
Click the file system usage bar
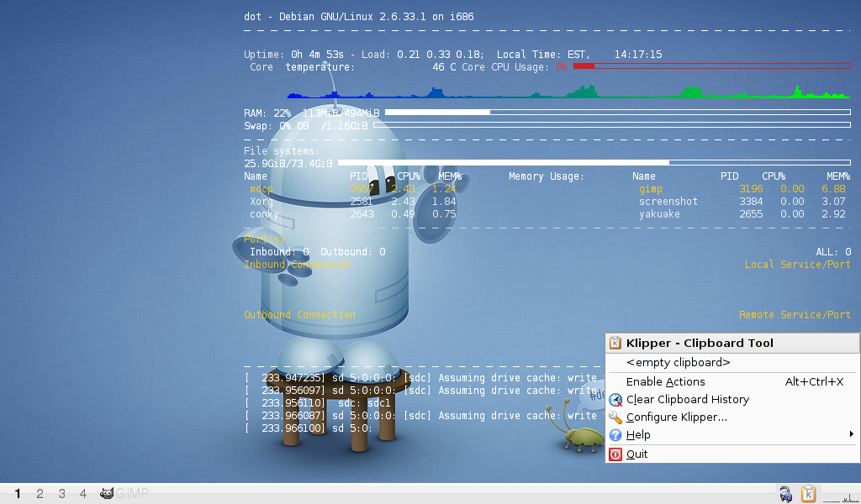pyautogui.click(x=594, y=162)
